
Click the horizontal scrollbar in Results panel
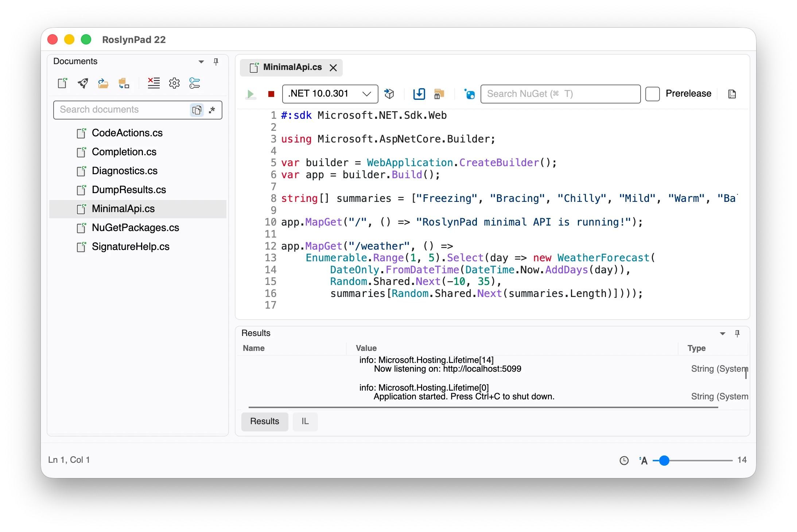[483, 407]
